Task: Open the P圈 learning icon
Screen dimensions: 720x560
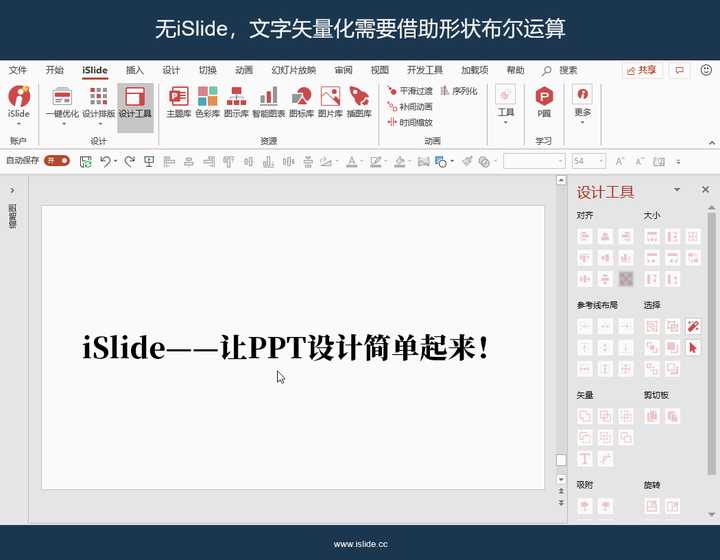Action: (544, 102)
